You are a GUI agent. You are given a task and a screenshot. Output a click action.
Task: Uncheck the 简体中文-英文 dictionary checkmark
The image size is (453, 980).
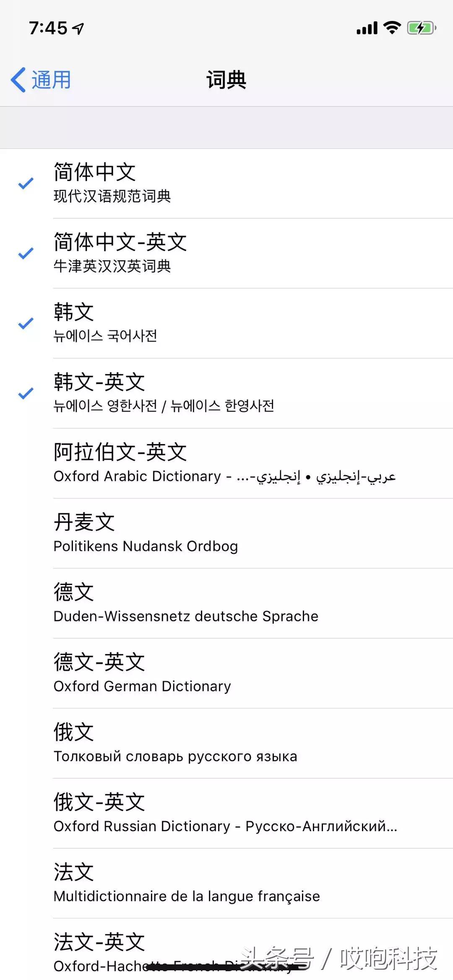point(26,253)
